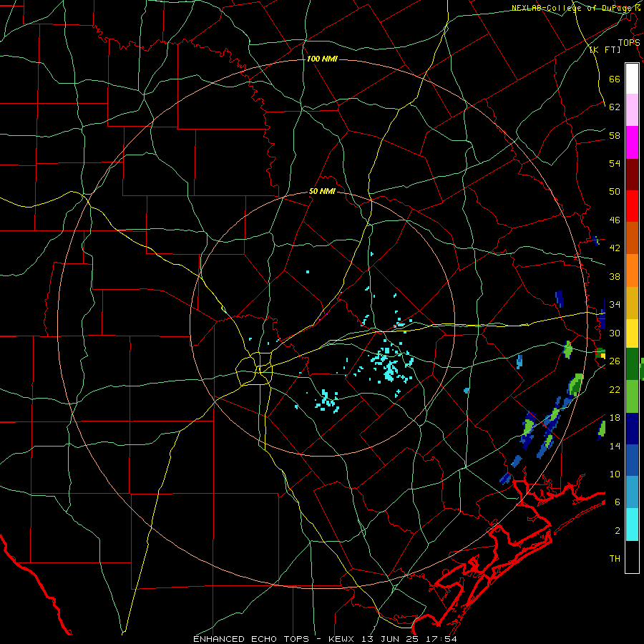Click the 'KEWX' radar site identifier
The image size is (644, 644).
(x=341, y=639)
